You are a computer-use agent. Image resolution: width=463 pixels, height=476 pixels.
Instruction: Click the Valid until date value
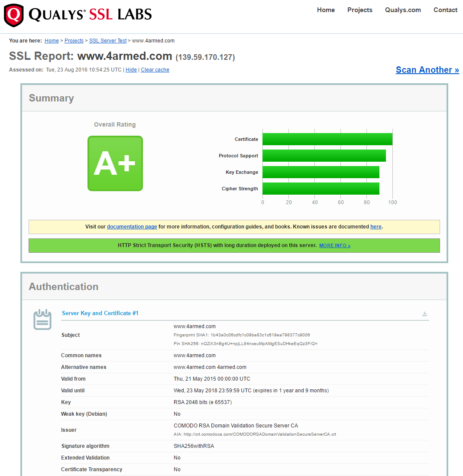coord(251,391)
